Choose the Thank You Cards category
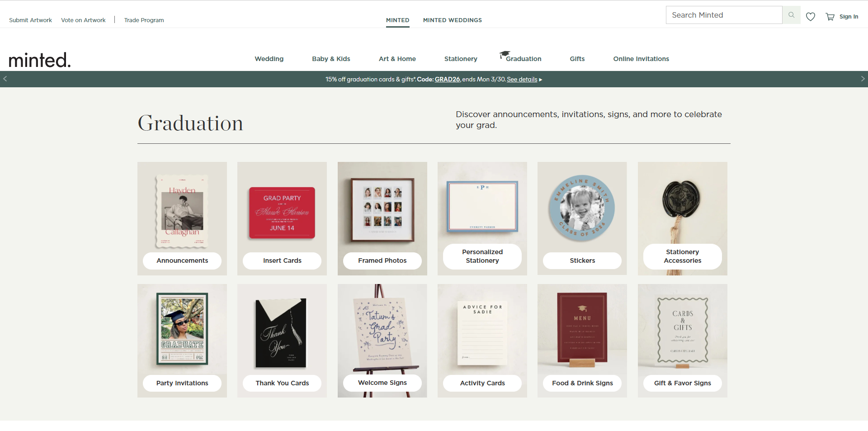 point(282,341)
